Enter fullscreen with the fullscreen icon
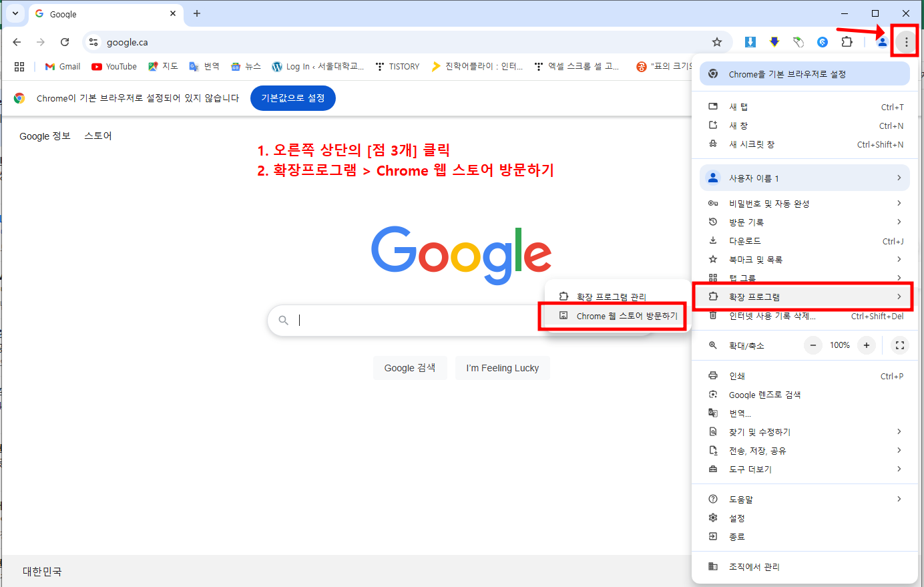The image size is (924, 587). tap(900, 345)
